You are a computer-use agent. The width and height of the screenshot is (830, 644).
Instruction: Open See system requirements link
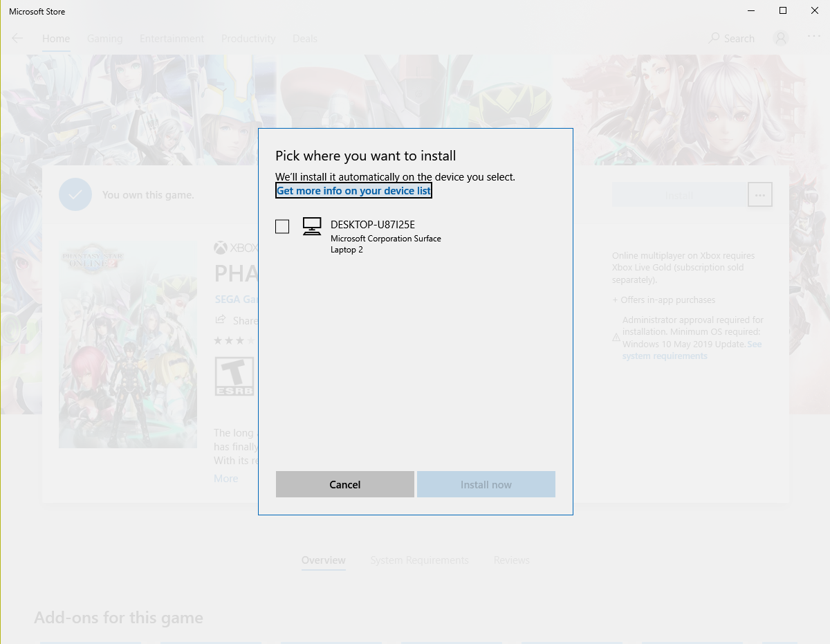pos(692,350)
